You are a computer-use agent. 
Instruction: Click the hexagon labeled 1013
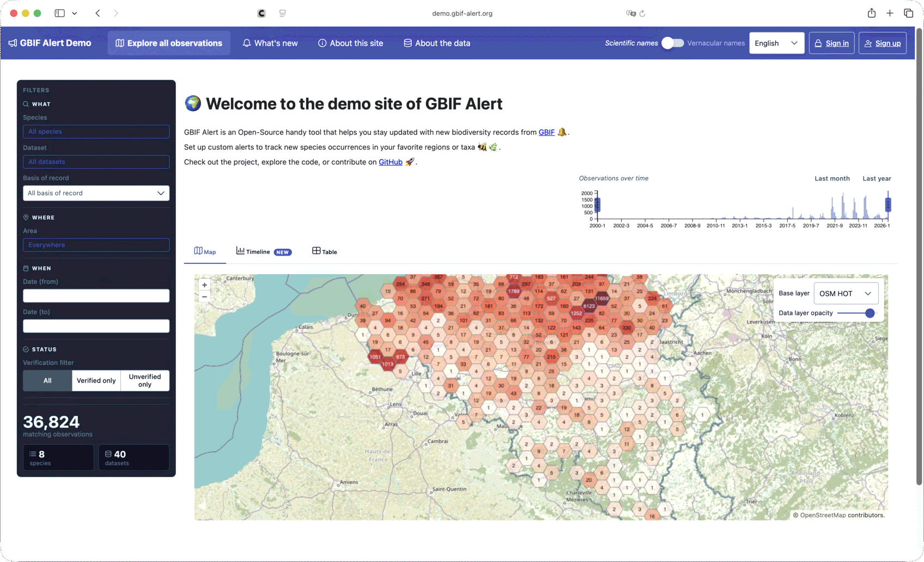387,364
